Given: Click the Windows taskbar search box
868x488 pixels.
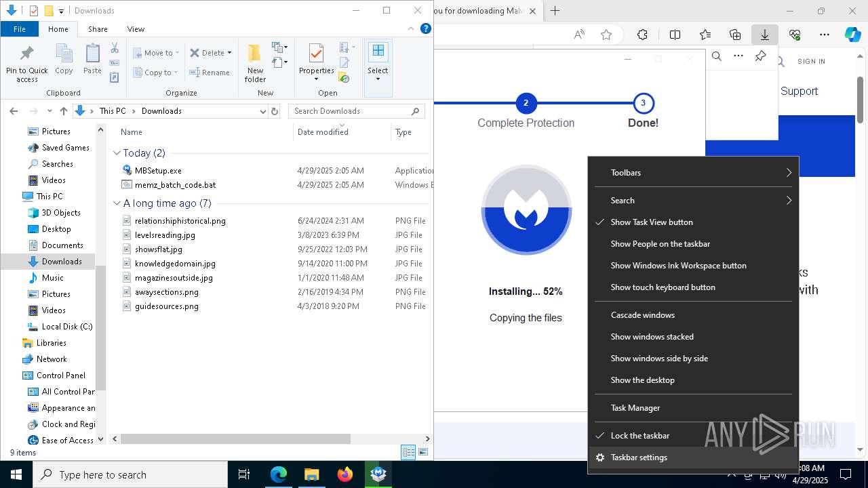Looking at the screenshot, I should point(130,474).
